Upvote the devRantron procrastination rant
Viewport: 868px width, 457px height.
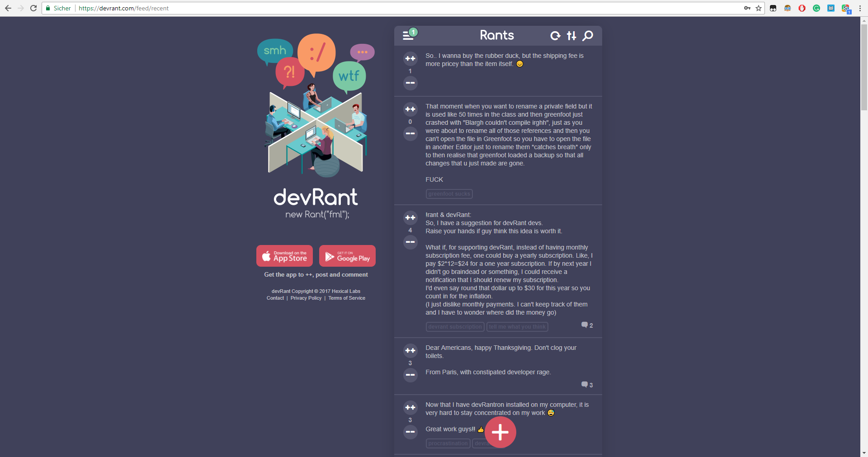[410, 407]
